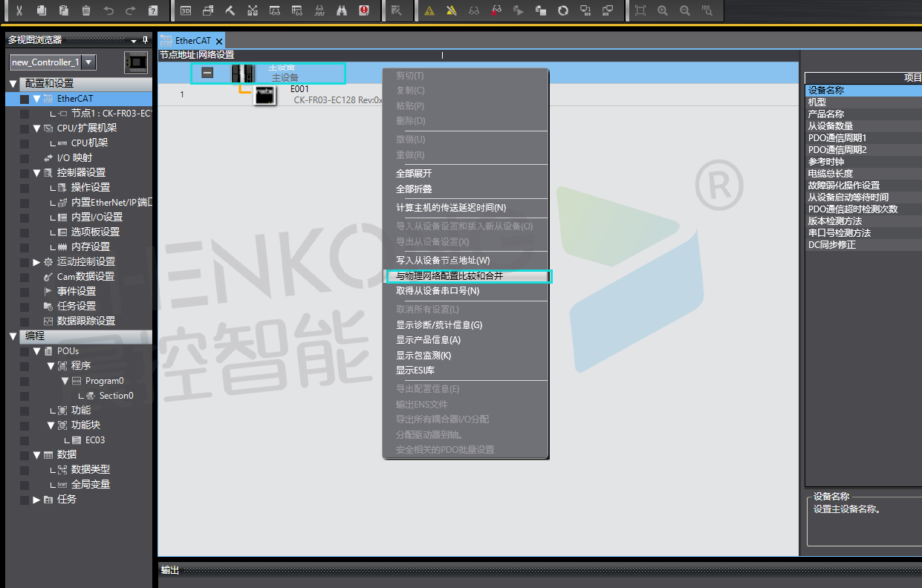Screen dimensions: 922x588
Task: Click the Zoom In magnifier icon
Action: click(x=663, y=10)
